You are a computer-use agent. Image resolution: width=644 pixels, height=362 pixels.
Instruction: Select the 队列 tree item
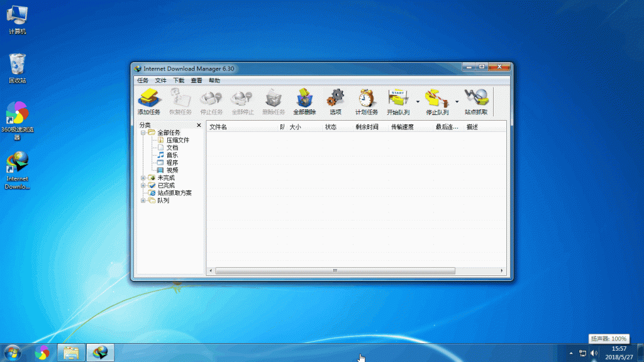(163, 200)
